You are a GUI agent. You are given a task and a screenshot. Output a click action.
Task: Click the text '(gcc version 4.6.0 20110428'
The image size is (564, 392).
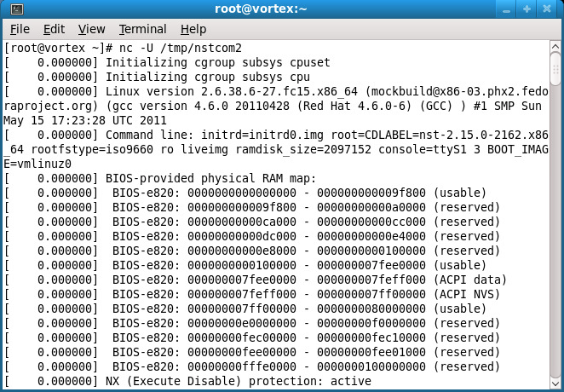pyautogui.click(x=198, y=106)
